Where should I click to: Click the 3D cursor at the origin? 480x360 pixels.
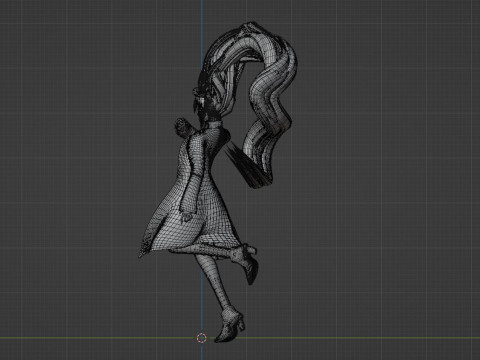[x=201, y=338]
